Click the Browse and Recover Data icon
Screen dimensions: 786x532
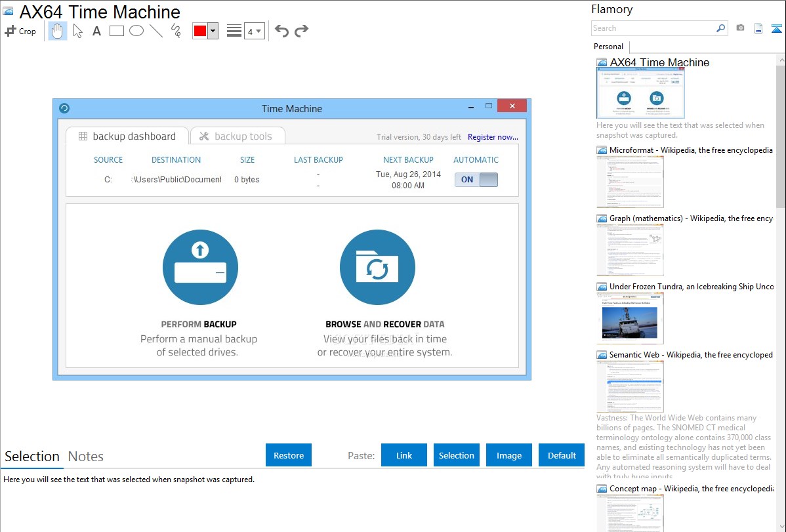[x=377, y=267]
